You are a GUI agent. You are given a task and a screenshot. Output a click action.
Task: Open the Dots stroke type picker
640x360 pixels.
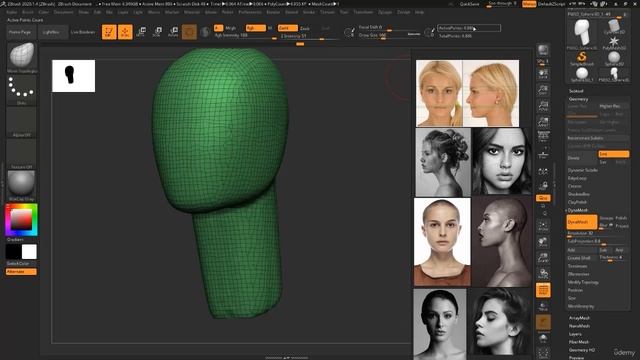tap(22, 88)
